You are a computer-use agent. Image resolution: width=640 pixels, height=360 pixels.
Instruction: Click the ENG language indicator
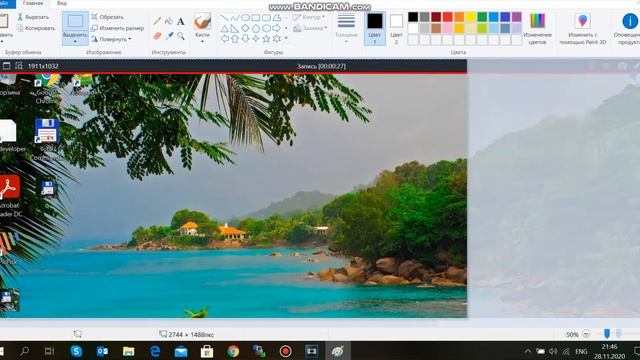tap(581, 351)
